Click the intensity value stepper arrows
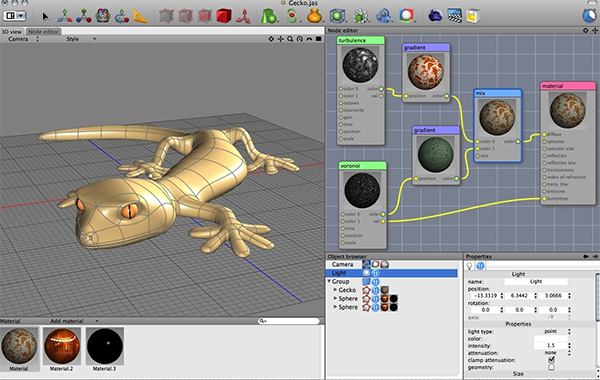 pyautogui.click(x=569, y=346)
